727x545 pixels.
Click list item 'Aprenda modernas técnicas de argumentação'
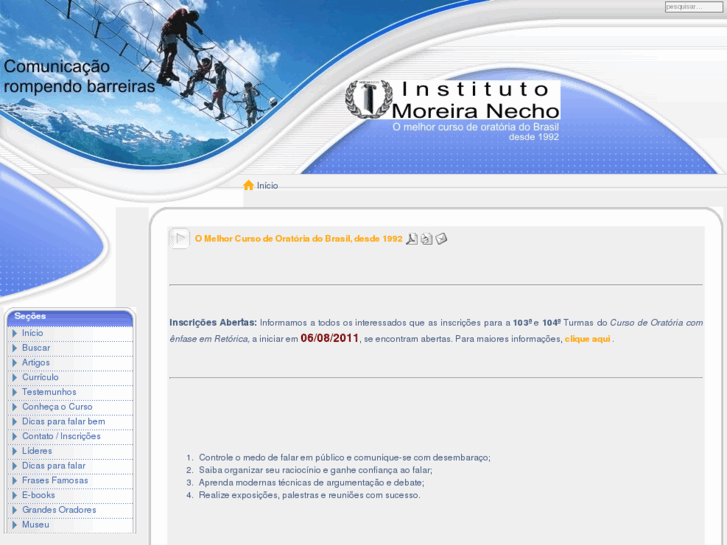[x=312, y=483]
